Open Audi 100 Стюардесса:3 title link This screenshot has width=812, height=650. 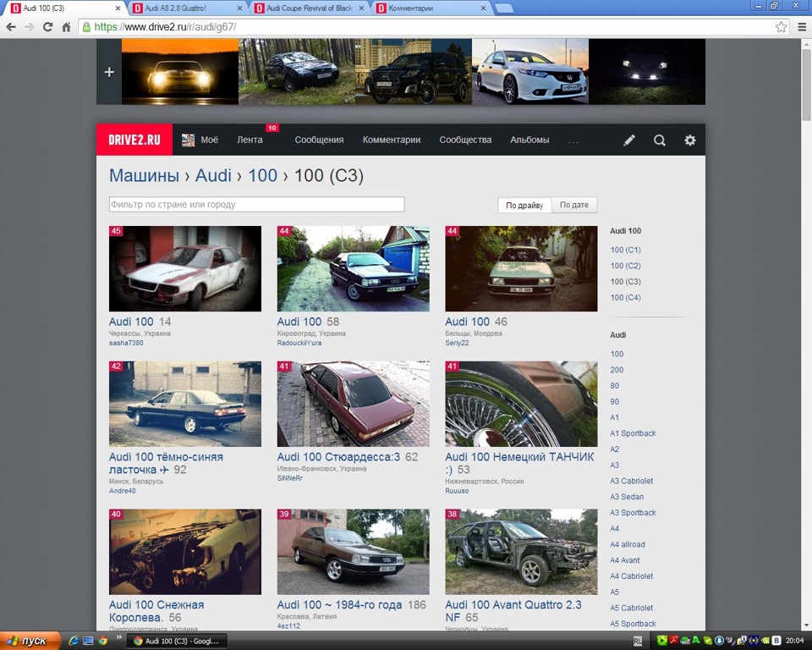click(x=338, y=457)
